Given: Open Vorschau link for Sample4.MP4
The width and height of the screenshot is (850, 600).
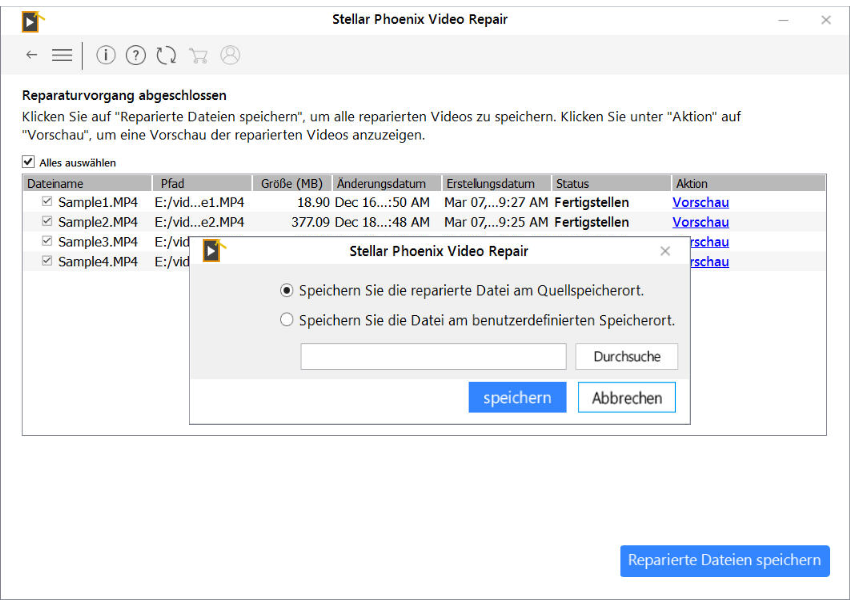Looking at the screenshot, I should click(710, 261).
